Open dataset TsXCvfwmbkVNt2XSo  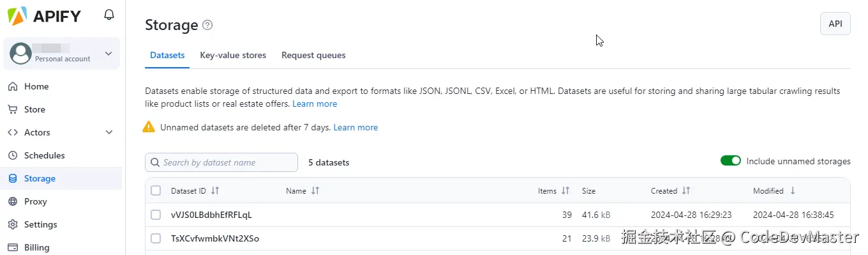coord(215,238)
